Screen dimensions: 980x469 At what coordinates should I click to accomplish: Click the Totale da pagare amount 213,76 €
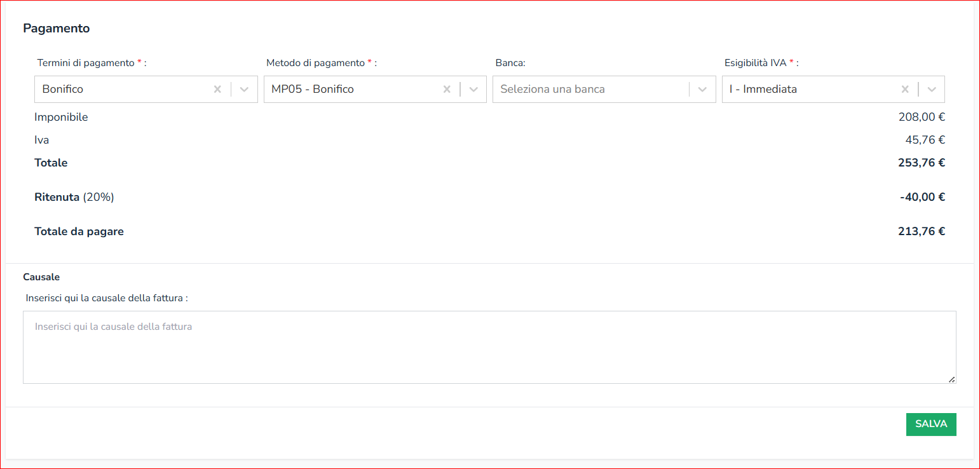921,231
